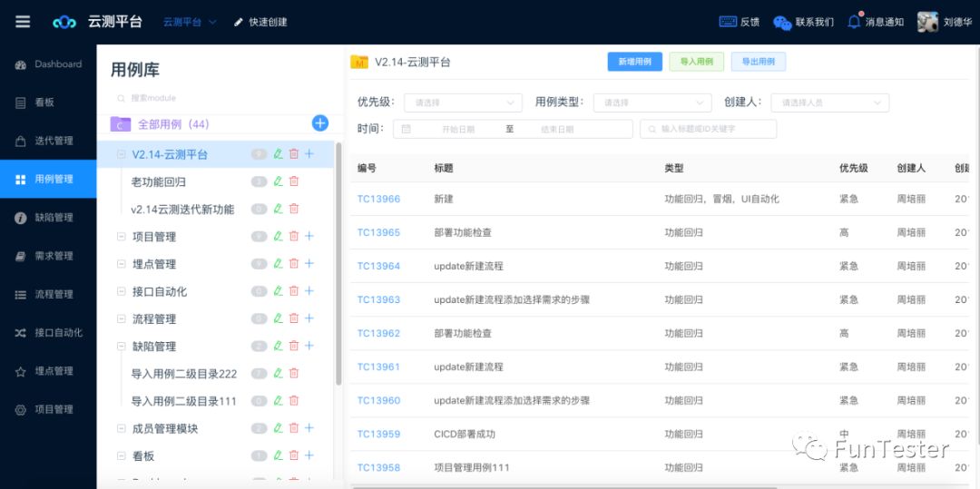Add submodule under V2.14-云测平台
980x489 pixels.
pos(309,154)
